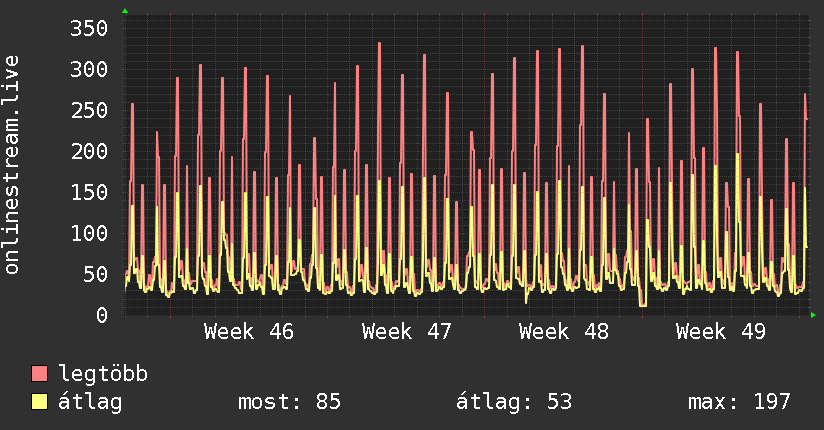Click the 150 y-axis label
Viewport: 824px width, 430px height.
pyautogui.click(x=89, y=192)
